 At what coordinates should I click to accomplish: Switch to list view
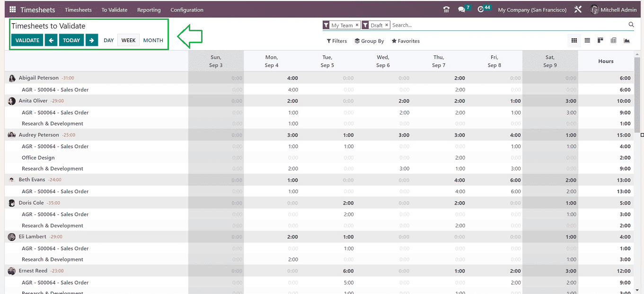point(587,41)
